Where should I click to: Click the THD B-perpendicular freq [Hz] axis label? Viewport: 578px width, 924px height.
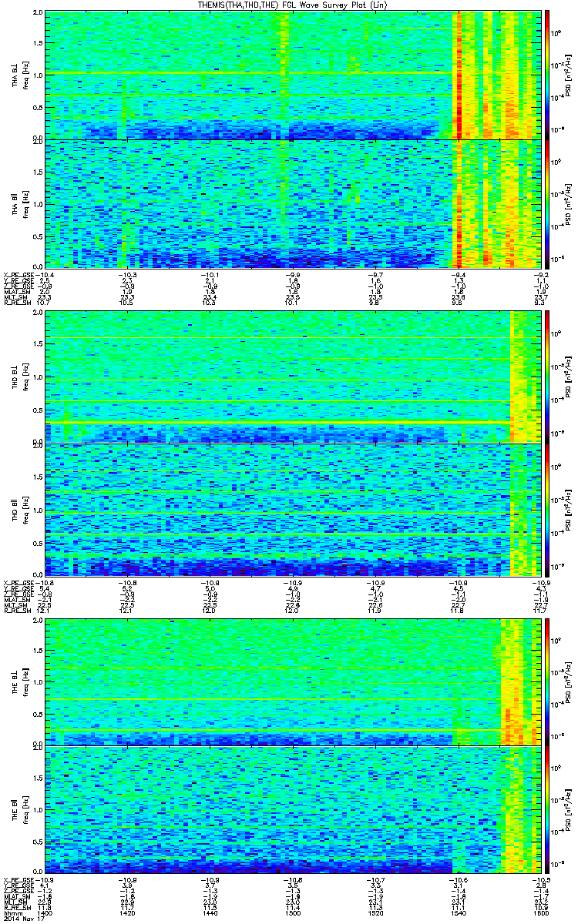(26, 377)
